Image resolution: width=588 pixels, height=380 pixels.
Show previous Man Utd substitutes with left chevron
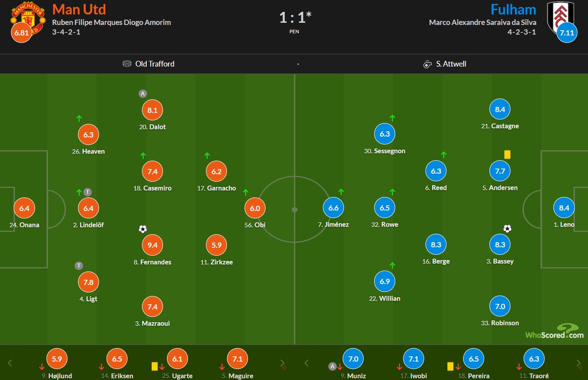[x=11, y=363]
